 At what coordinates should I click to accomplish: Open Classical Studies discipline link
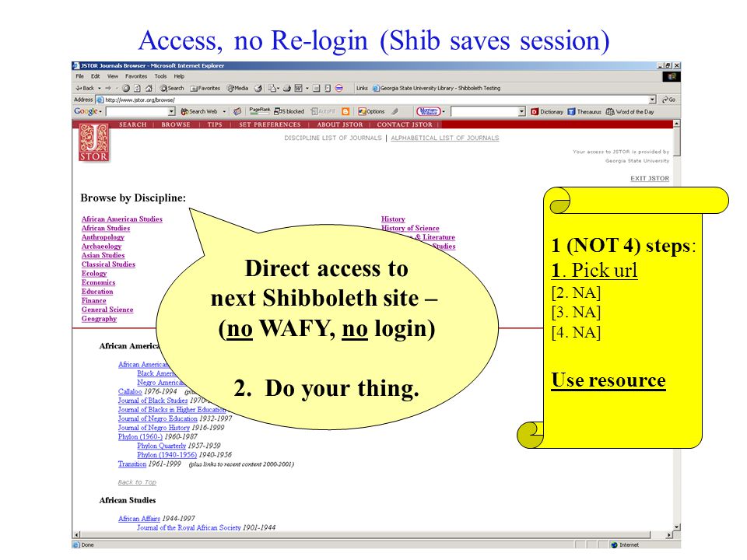[x=108, y=264]
